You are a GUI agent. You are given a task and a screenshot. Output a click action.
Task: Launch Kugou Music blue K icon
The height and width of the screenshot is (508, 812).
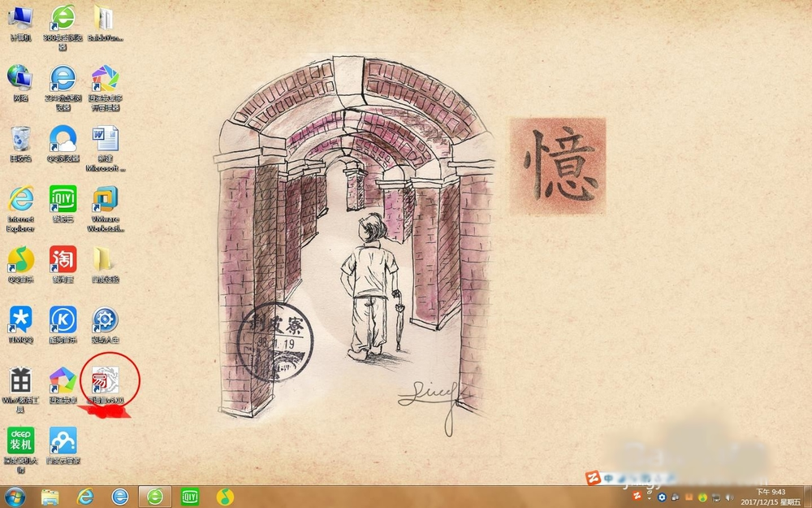(x=63, y=319)
